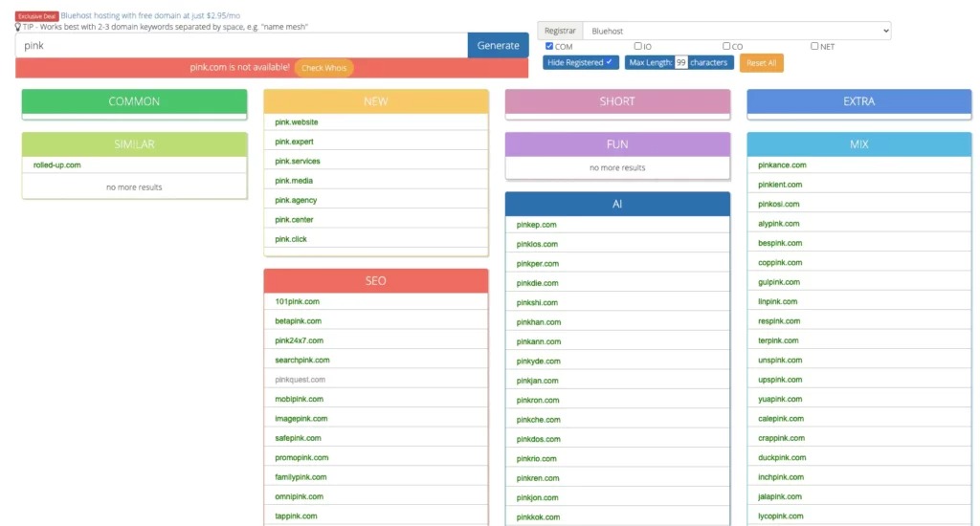980x526 pixels.
Task: Click the red Exclusive Deal badge
Action: pos(37,16)
